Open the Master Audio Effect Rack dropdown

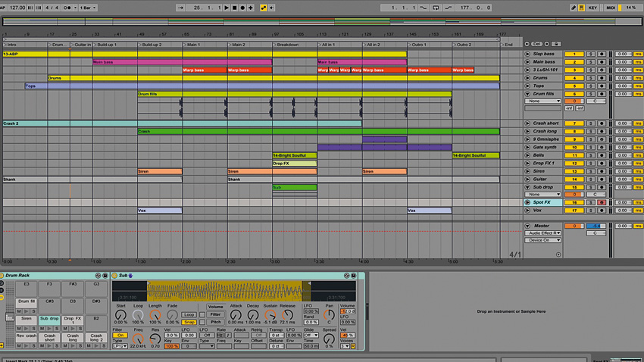543,233
